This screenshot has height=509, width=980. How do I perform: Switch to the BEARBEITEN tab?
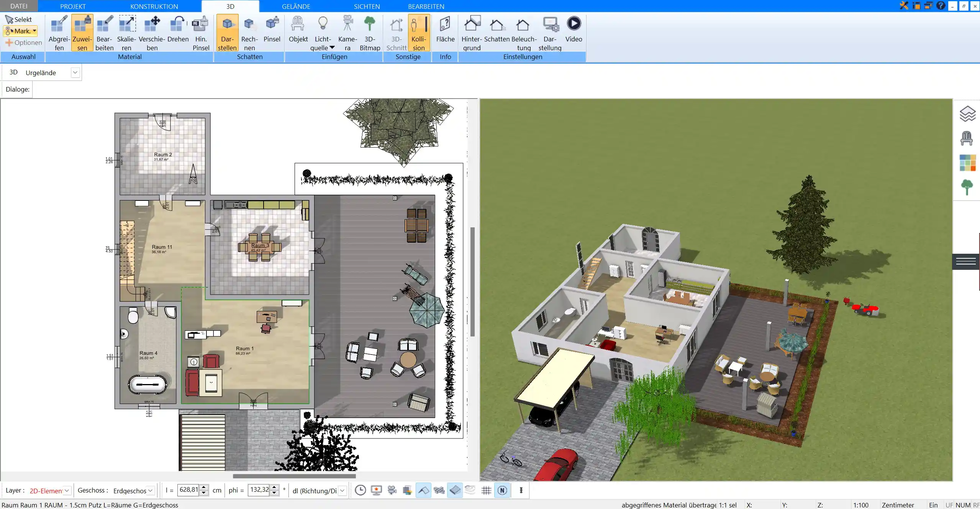click(426, 6)
